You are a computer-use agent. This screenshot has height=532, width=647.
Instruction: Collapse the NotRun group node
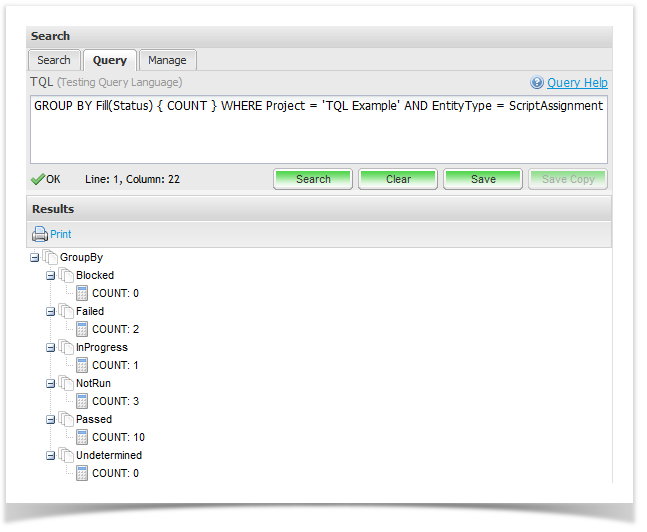tap(52, 383)
